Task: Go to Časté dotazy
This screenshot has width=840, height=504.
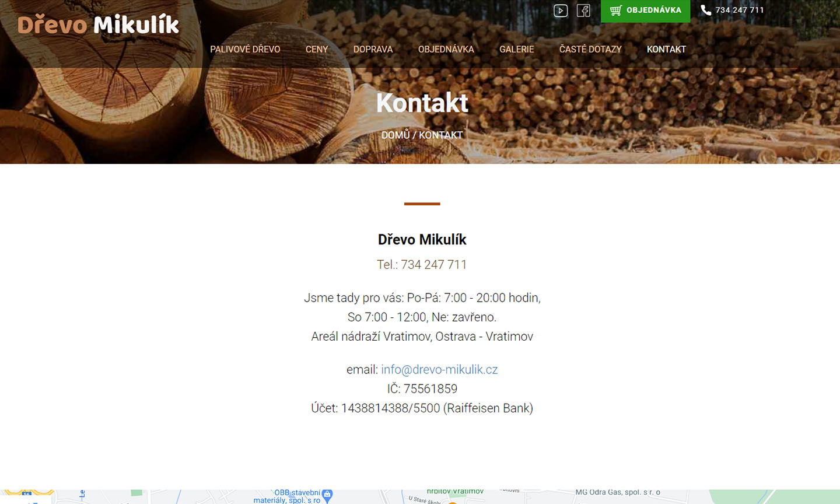Action: click(x=590, y=49)
